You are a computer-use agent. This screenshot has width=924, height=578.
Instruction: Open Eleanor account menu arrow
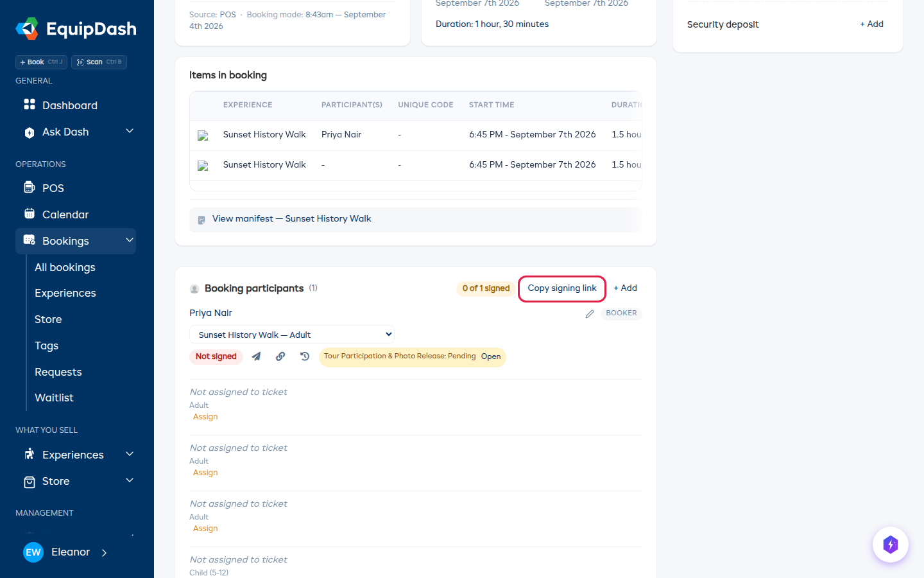[x=105, y=552]
